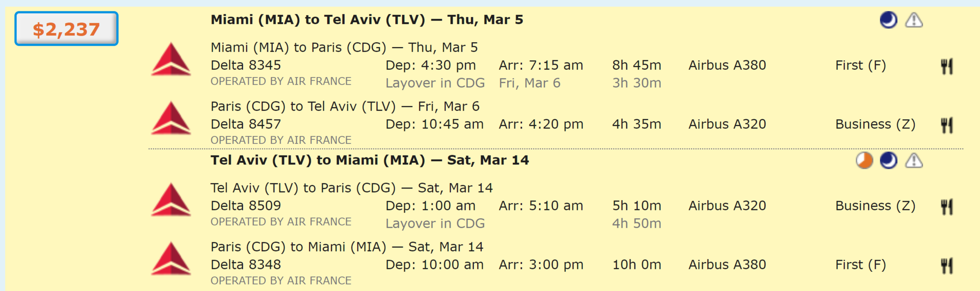Click the moon icon on return flight
The image size is (980, 291).
tap(888, 160)
